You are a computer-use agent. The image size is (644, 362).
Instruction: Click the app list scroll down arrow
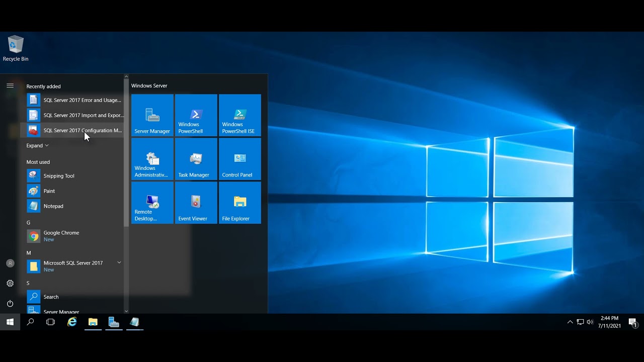coord(126,311)
